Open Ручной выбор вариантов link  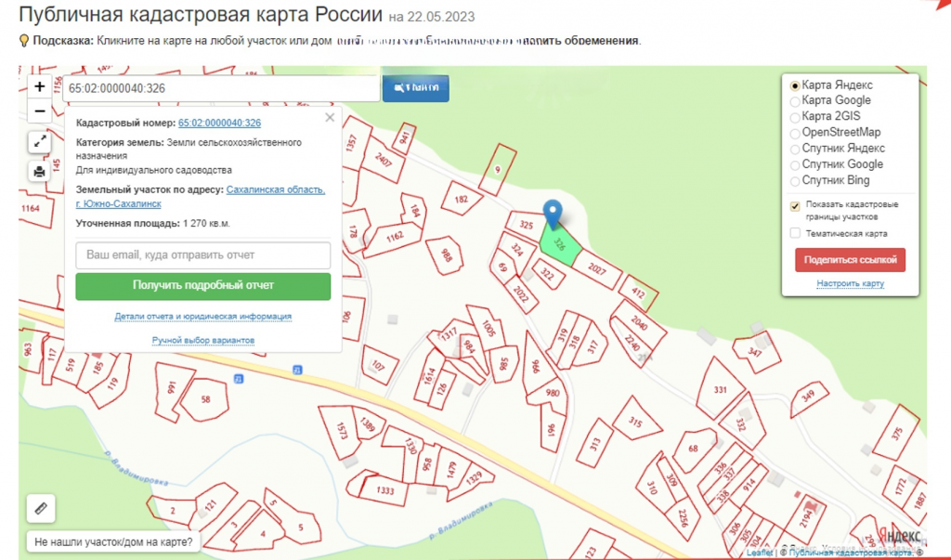203,341
